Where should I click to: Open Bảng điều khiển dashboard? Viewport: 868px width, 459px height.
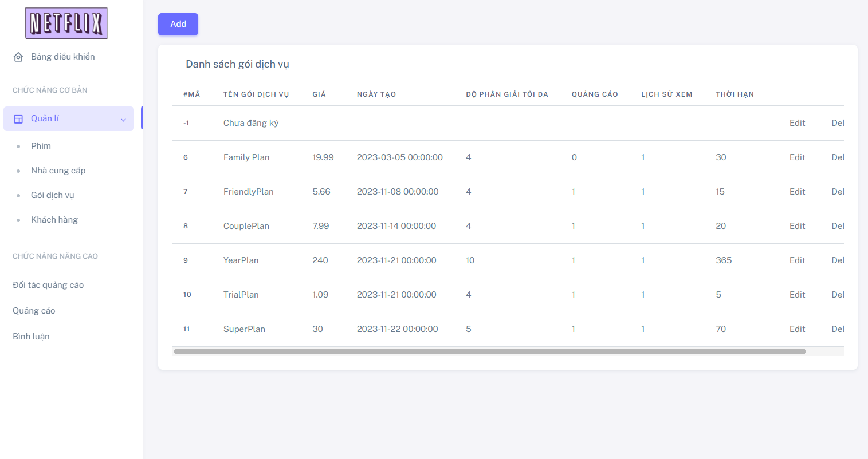pos(63,57)
